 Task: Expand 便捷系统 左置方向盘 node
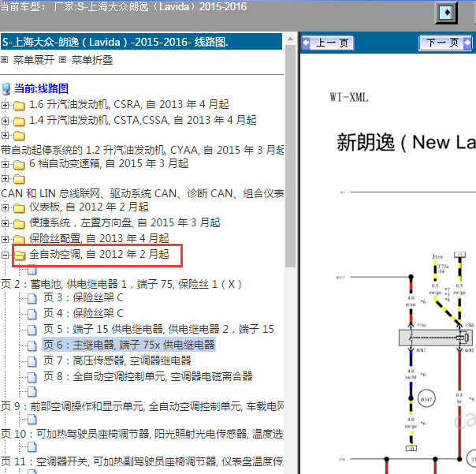pos(5,223)
